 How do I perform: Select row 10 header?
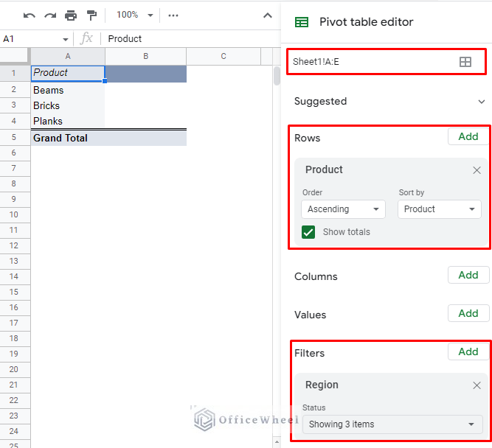[15, 214]
